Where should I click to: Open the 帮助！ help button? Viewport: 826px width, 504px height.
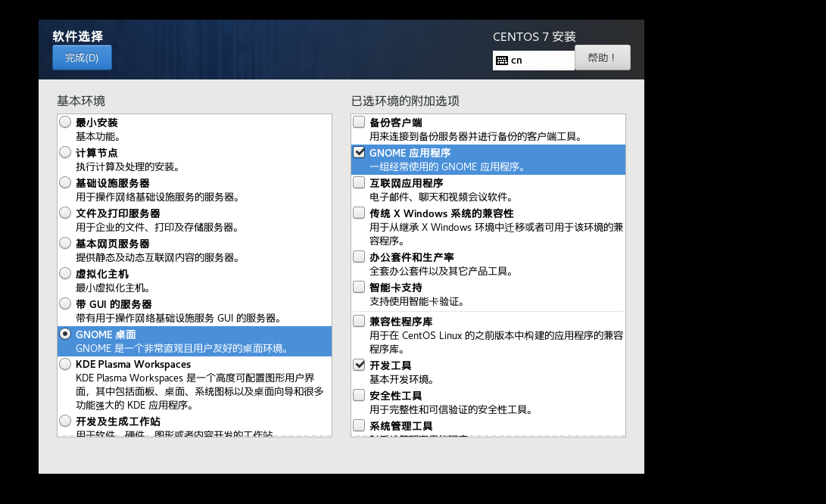[602, 58]
